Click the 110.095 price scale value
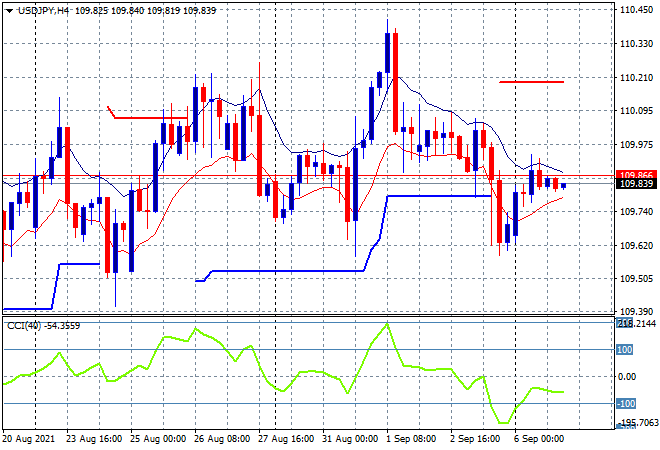Image resolution: width=660 pixels, height=450 pixels. 636,111
